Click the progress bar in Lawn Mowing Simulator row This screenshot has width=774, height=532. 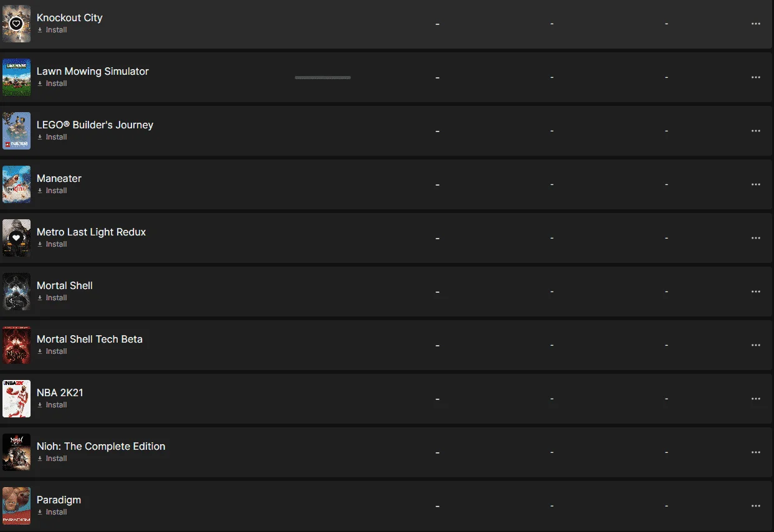pos(323,77)
